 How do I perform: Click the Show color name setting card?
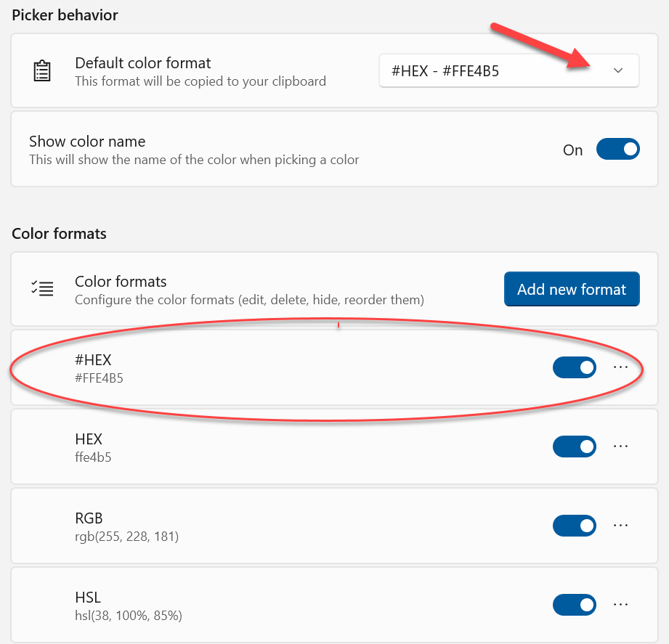(x=291, y=150)
